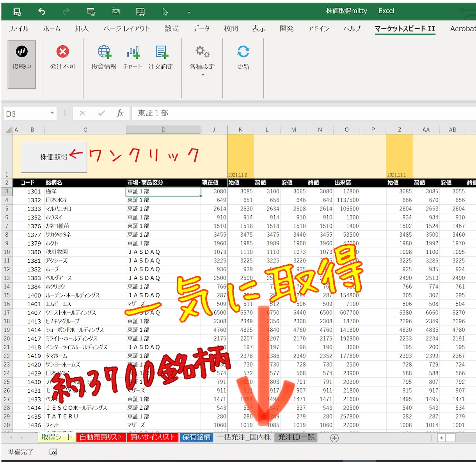The height and width of the screenshot is (462, 476).
Task: Switch to 一括発注_国内株 sheet tab
Action: (x=244, y=437)
